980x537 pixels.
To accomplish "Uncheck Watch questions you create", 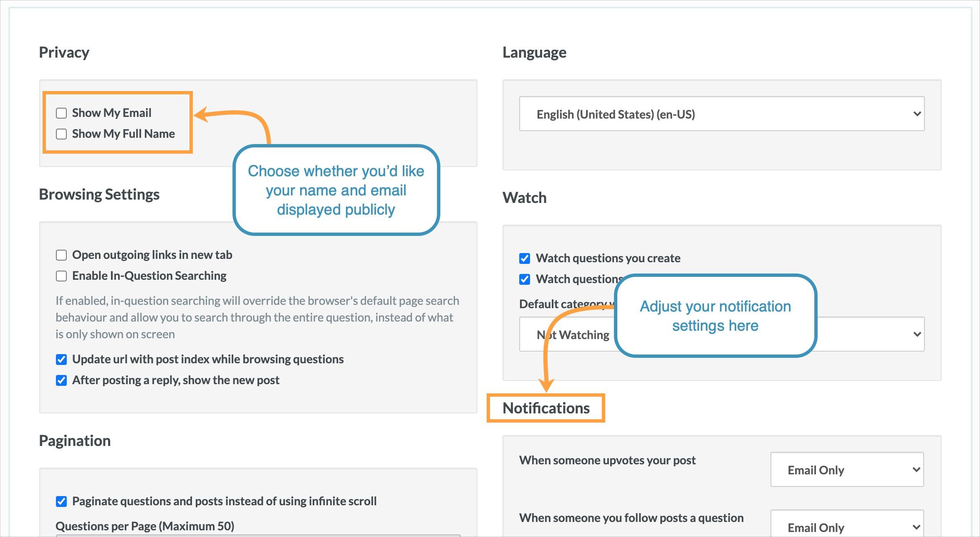I will point(525,258).
